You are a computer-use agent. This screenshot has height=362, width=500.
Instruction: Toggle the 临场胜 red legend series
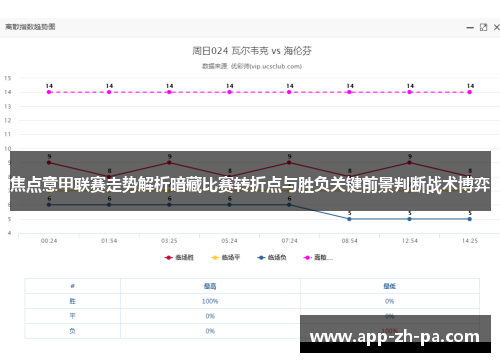tap(179, 257)
